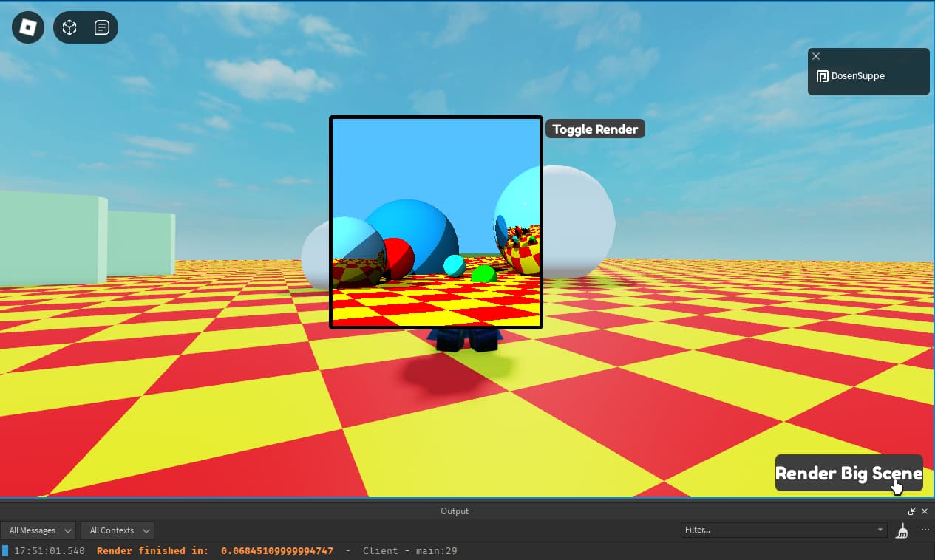Clear the Output using the broom icon
Image resolution: width=935 pixels, height=560 pixels.
click(902, 530)
